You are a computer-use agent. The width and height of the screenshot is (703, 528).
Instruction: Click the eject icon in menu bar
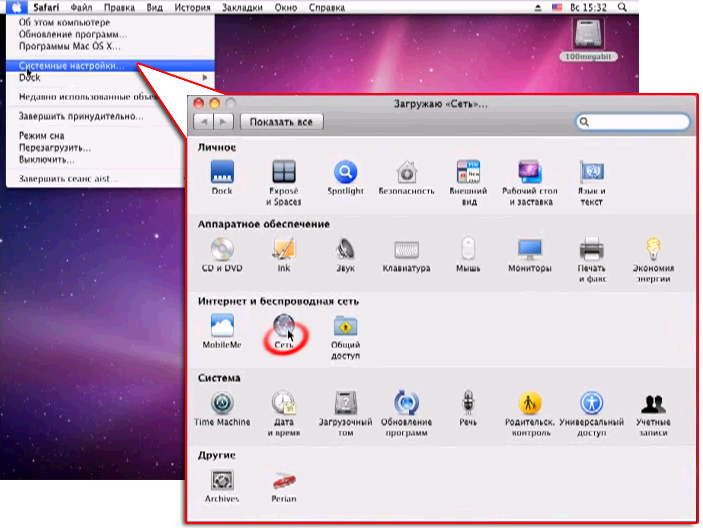coord(538,8)
